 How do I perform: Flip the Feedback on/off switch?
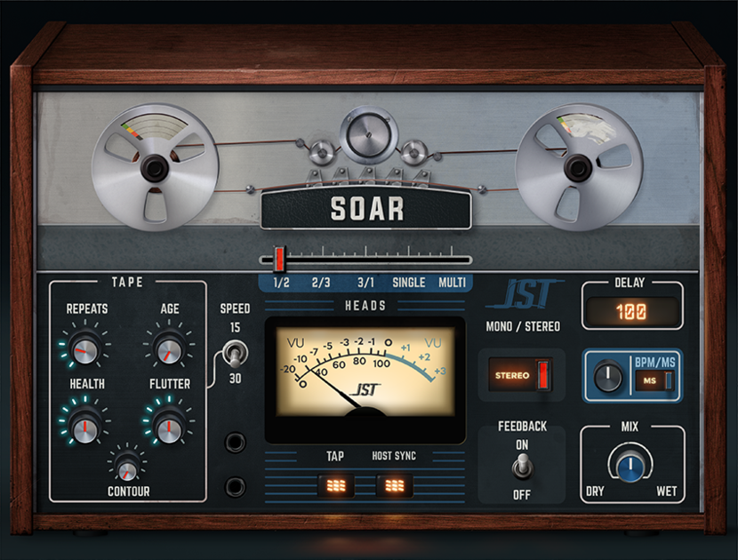click(522, 467)
